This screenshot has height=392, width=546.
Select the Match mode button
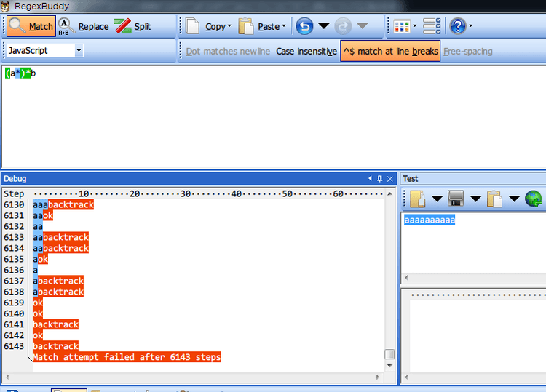pyautogui.click(x=31, y=26)
